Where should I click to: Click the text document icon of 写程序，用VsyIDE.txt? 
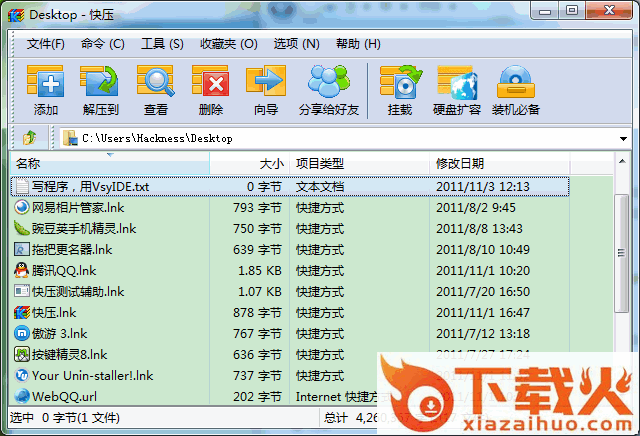(22, 187)
